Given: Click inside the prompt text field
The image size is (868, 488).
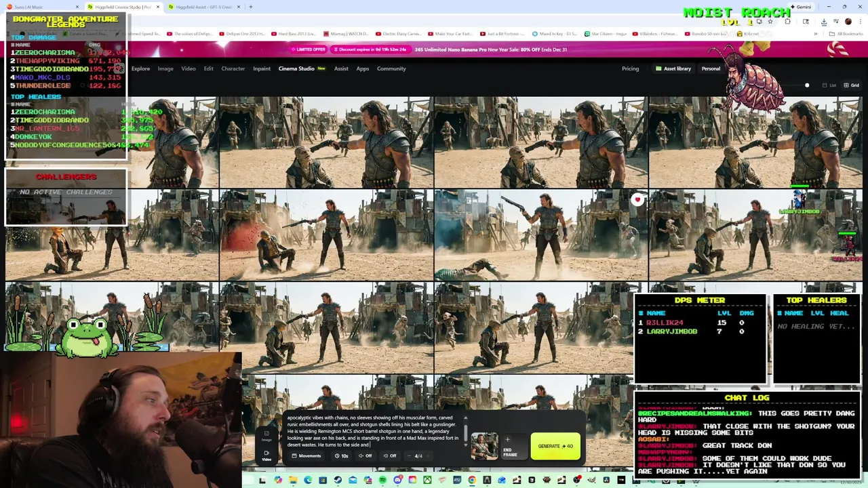Looking at the screenshot, I should point(372,431).
